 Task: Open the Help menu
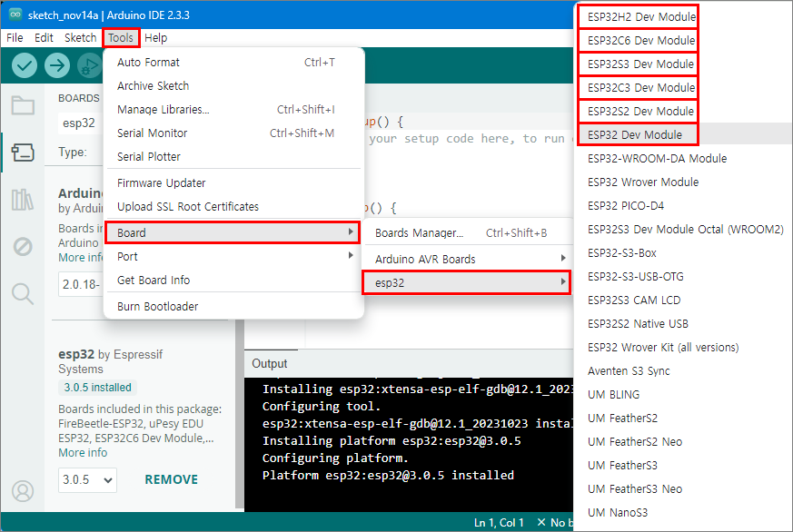tap(155, 38)
